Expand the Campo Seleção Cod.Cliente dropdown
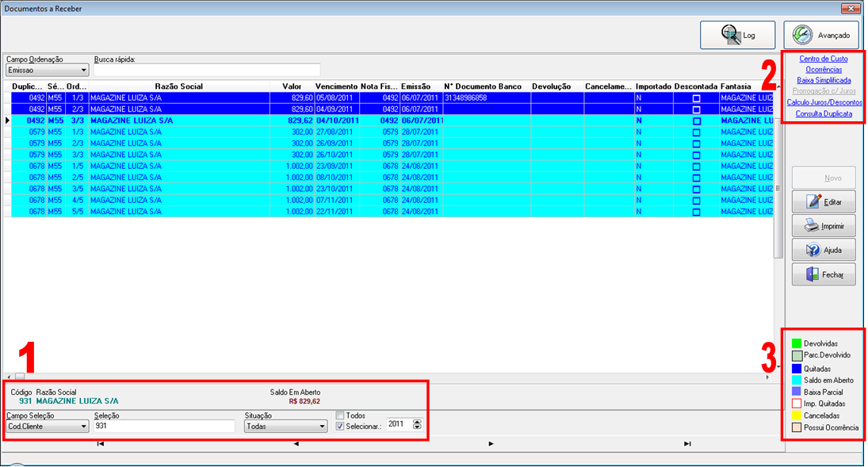868x467 pixels. pyautogui.click(x=47, y=427)
